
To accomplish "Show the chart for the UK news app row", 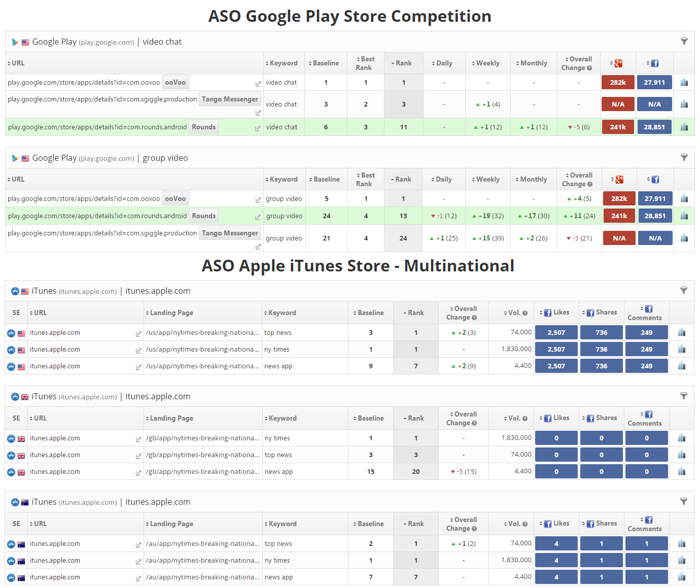I will click(x=682, y=471).
